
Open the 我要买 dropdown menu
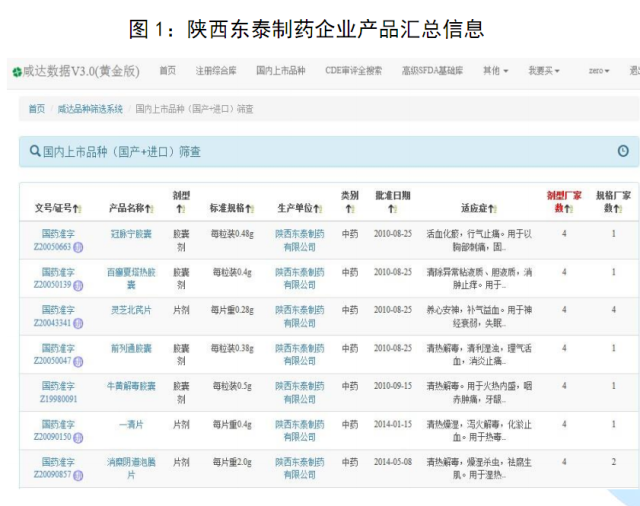tap(544, 71)
